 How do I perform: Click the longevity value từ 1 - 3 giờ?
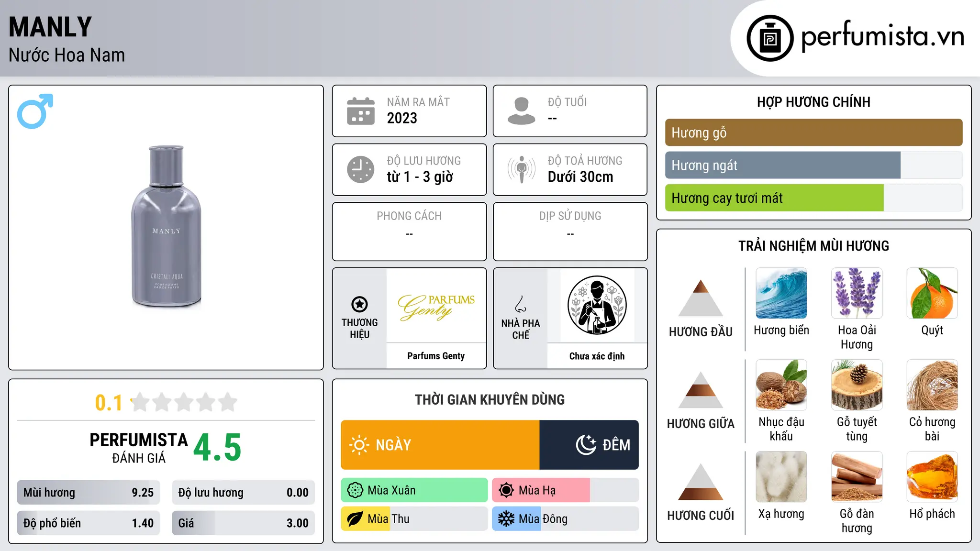point(420,177)
